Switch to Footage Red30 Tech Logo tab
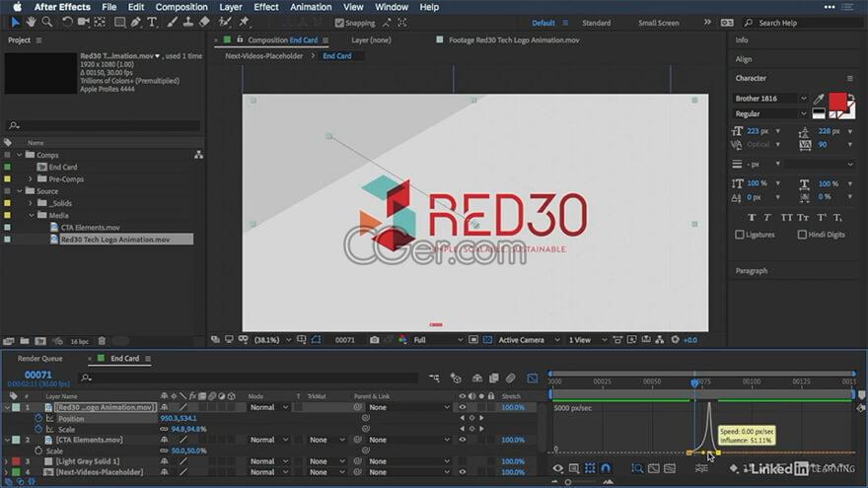This screenshot has width=868, height=488. [x=514, y=39]
